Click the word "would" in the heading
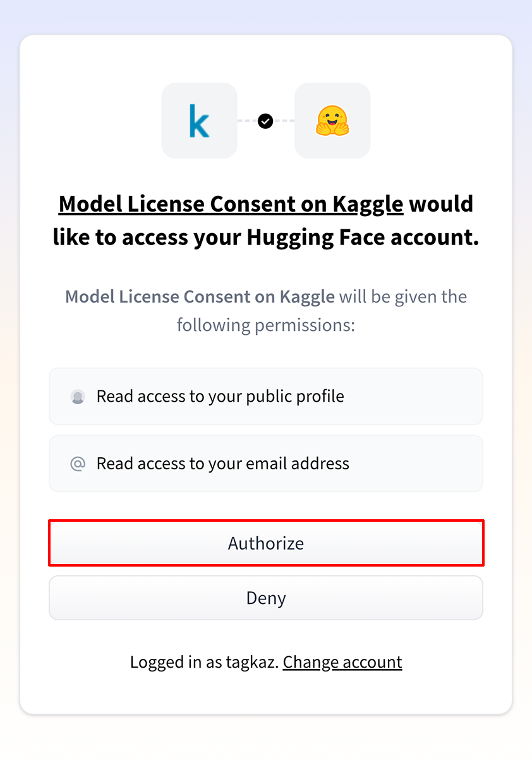Screen dimensions: 532x758 441,204
